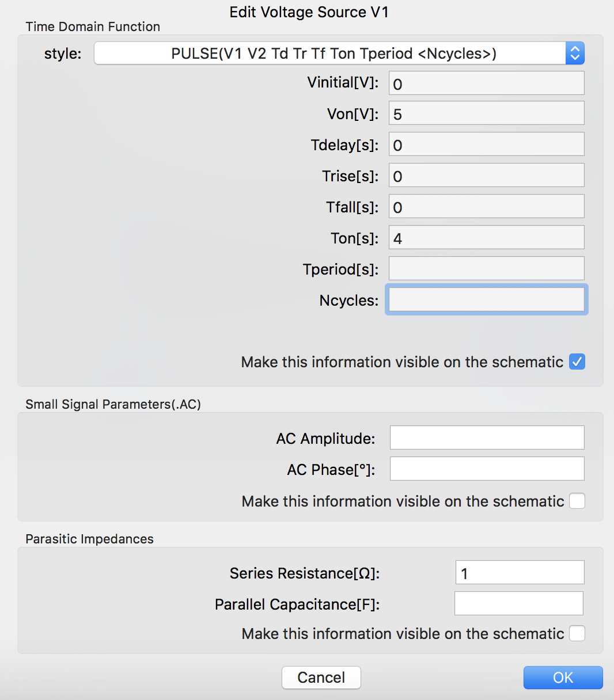Screen dimensions: 614x700
Task: Click the style dropdown arrow stepper
Action: [575, 54]
